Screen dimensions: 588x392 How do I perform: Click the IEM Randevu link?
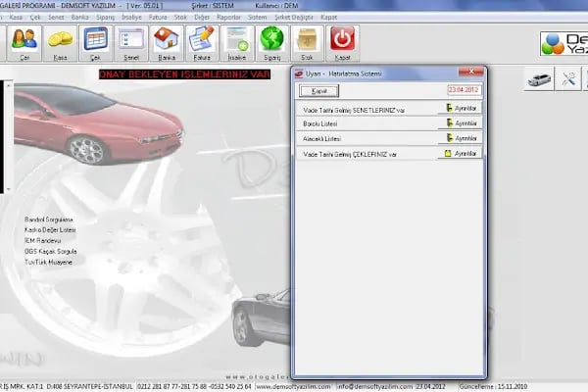point(43,240)
